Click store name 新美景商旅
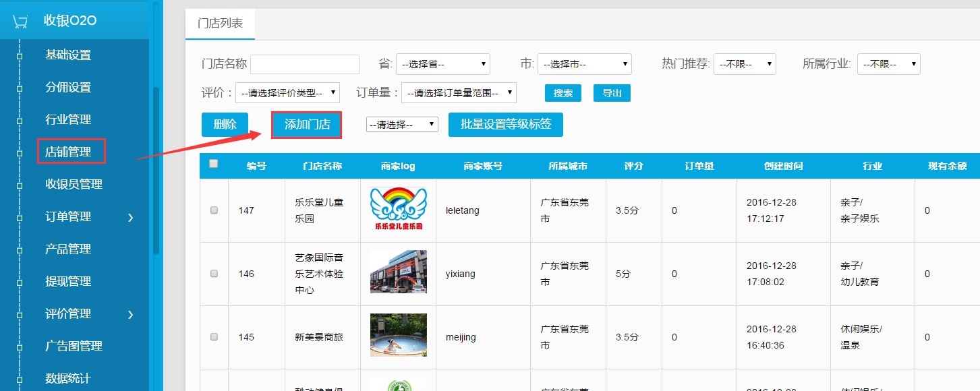 [320, 337]
